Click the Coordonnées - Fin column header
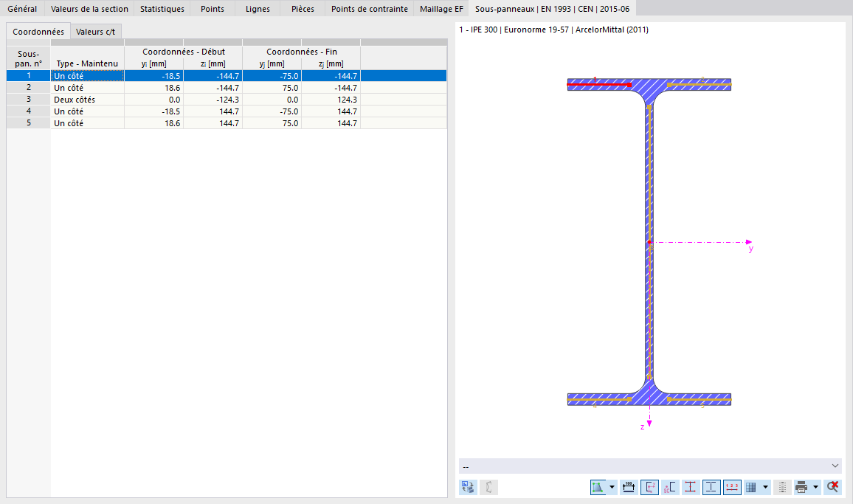 point(301,52)
